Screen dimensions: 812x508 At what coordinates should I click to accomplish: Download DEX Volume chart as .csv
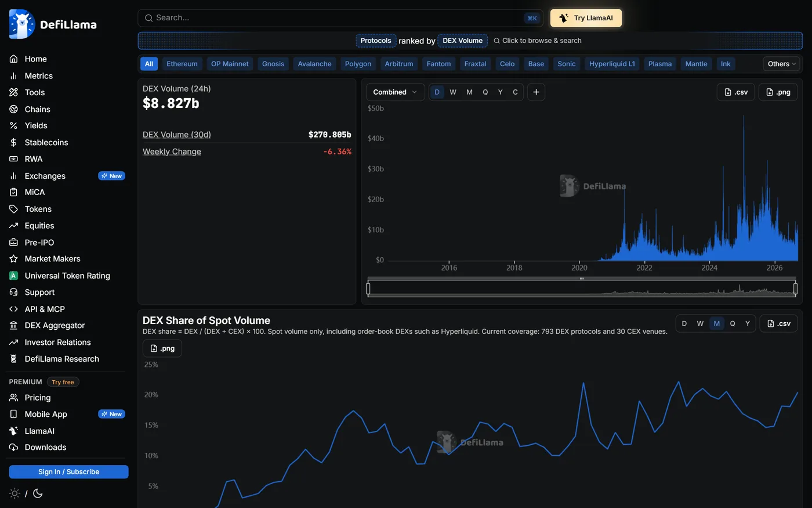point(736,92)
